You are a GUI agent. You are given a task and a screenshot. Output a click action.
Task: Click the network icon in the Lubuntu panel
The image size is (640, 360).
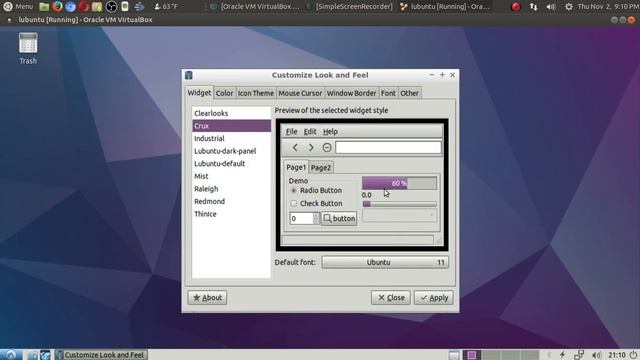point(579,355)
